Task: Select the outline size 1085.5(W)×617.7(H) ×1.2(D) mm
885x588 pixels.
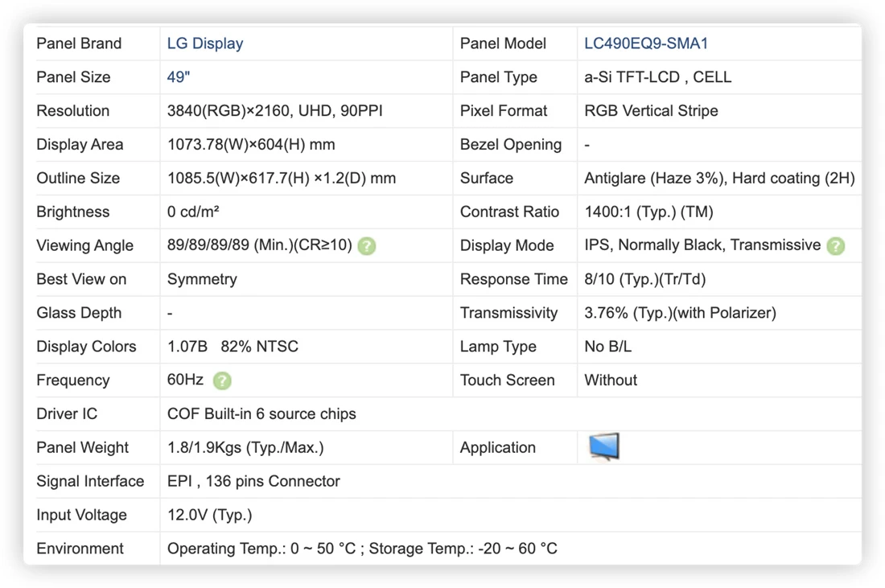Action: [281, 179]
